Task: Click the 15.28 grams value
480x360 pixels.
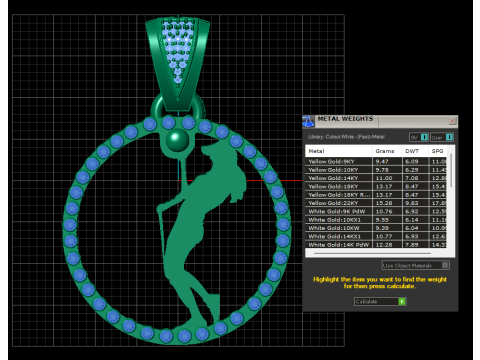Action: pyautogui.click(x=384, y=203)
